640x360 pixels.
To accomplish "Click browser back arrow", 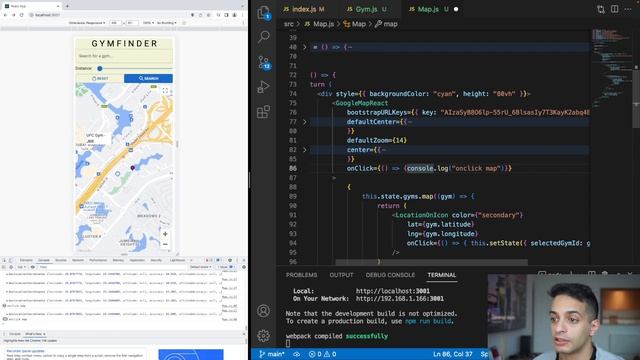I will [x=5, y=15].
